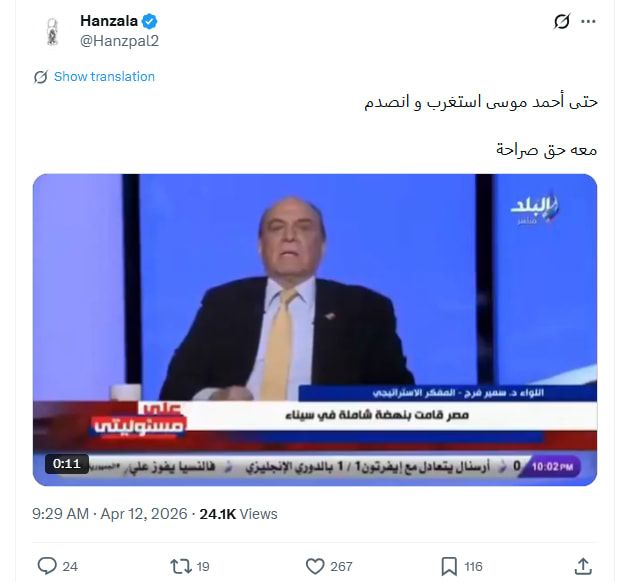Open the 9:29 AM Apr 12, 2026 timestamp
This screenshot has height=582, width=630.
click(110, 514)
